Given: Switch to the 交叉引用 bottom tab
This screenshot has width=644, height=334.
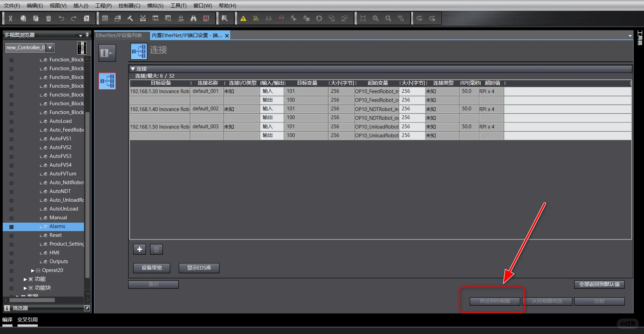Looking at the screenshot, I should point(27,319).
